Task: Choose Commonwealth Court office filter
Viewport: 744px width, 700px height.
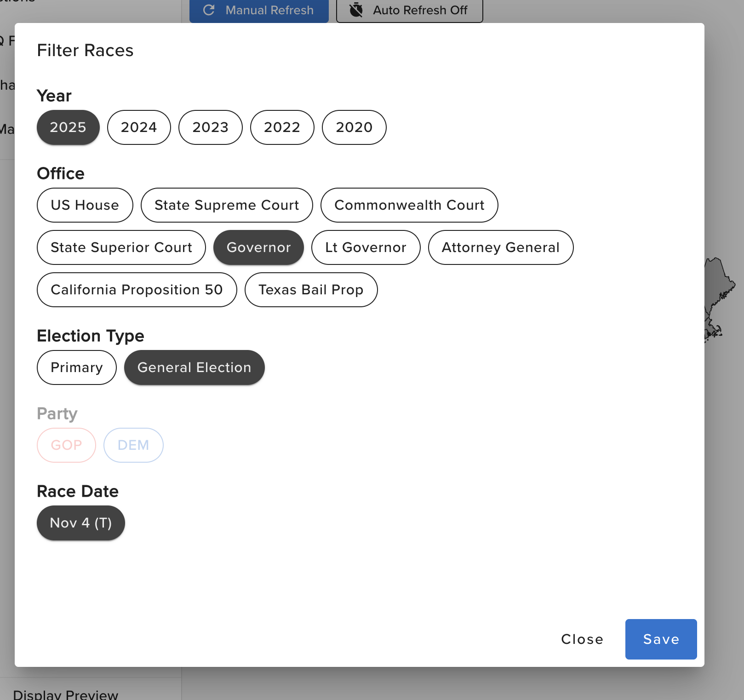Action: tap(409, 205)
